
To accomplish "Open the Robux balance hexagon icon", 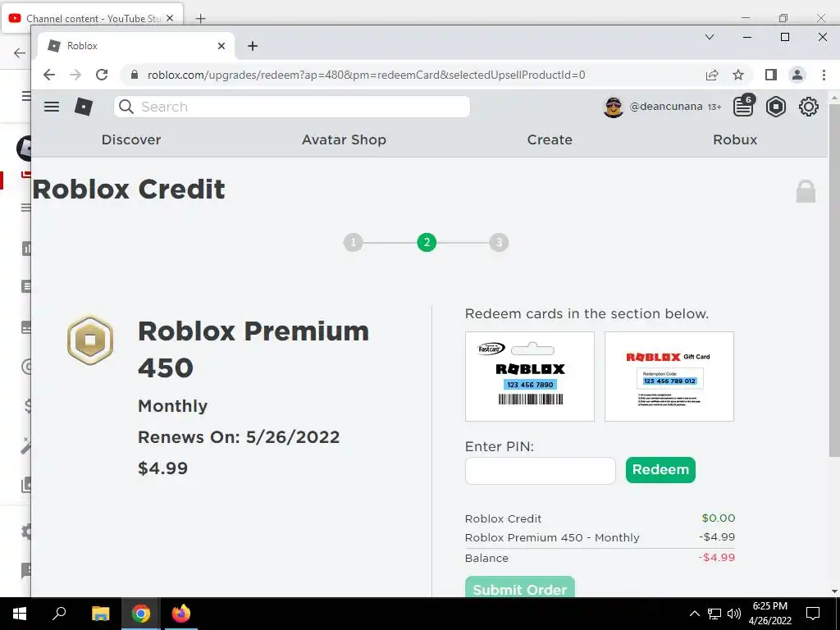I will click(x=776, y=107).
